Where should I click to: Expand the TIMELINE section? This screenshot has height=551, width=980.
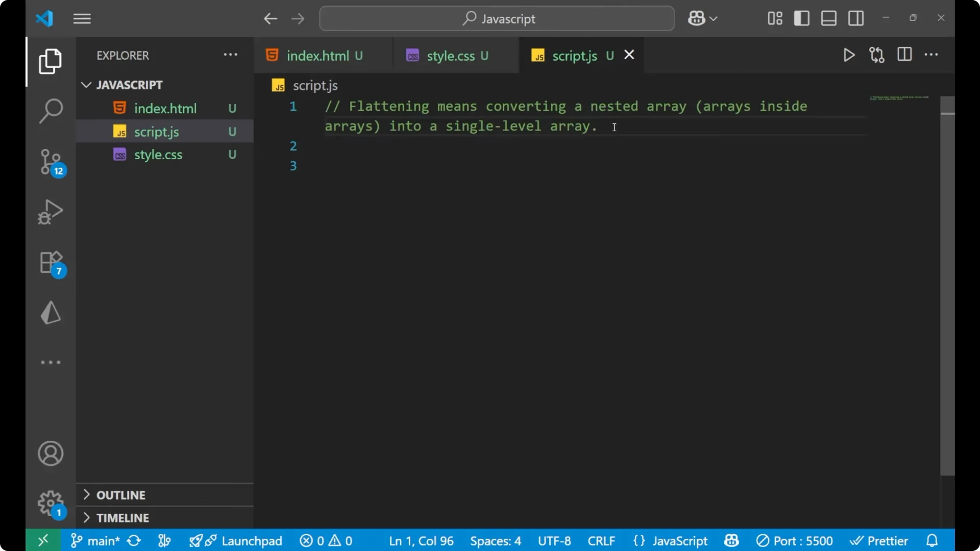122,518
